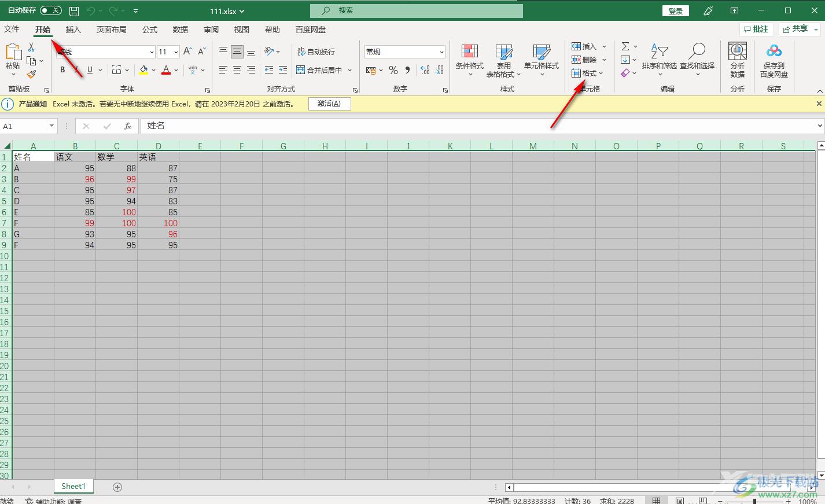The image size is (825, 504).
Task: Open the File (文件) tab
Action: click(x=12, y=30)
